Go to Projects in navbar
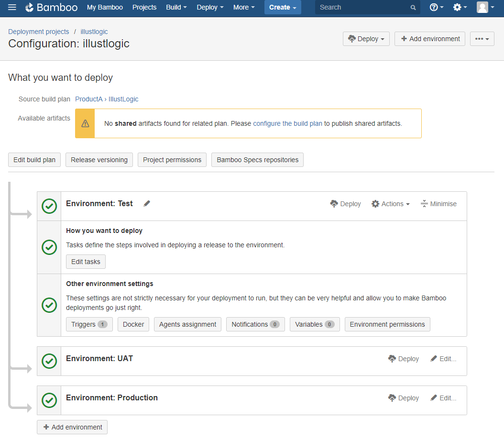This screenshot has height=441, width=504. pyautogui.click(x=144, y=7)
